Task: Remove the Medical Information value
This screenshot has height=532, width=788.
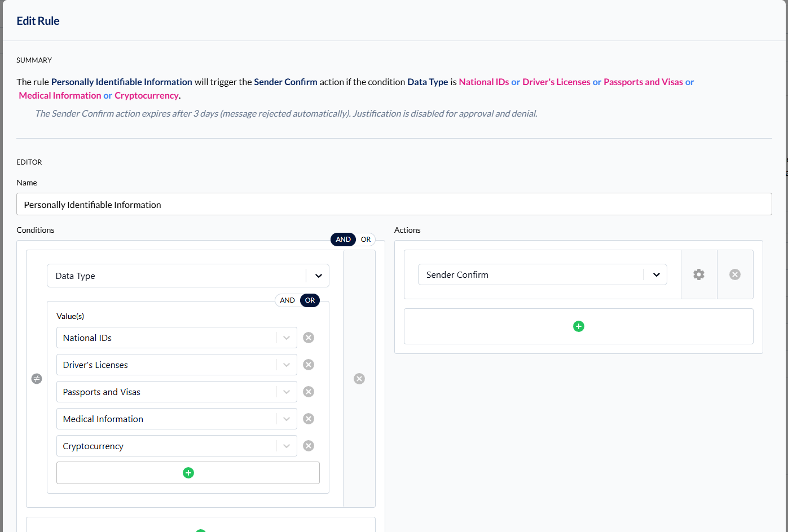Action: (309, 419)
